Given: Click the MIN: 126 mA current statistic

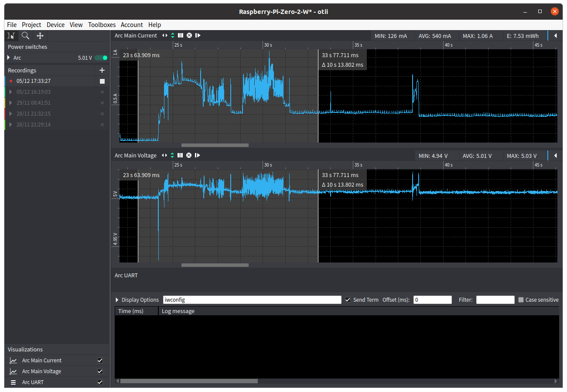Looking at the screenshot, I should tap(391, 36).
